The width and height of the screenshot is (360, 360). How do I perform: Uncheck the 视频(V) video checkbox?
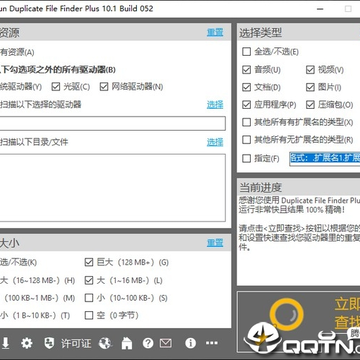310,70
